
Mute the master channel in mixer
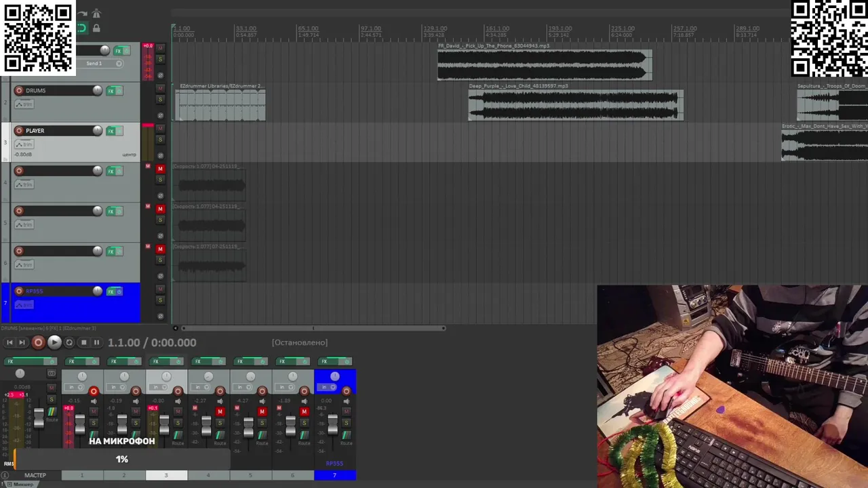coord(51,388)
